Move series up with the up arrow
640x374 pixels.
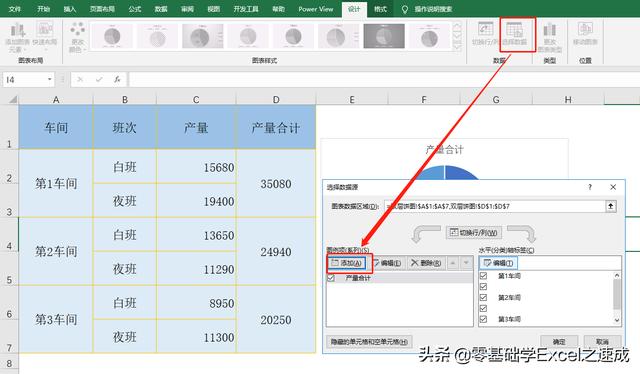pyautogui.click(x=453, y=263)
